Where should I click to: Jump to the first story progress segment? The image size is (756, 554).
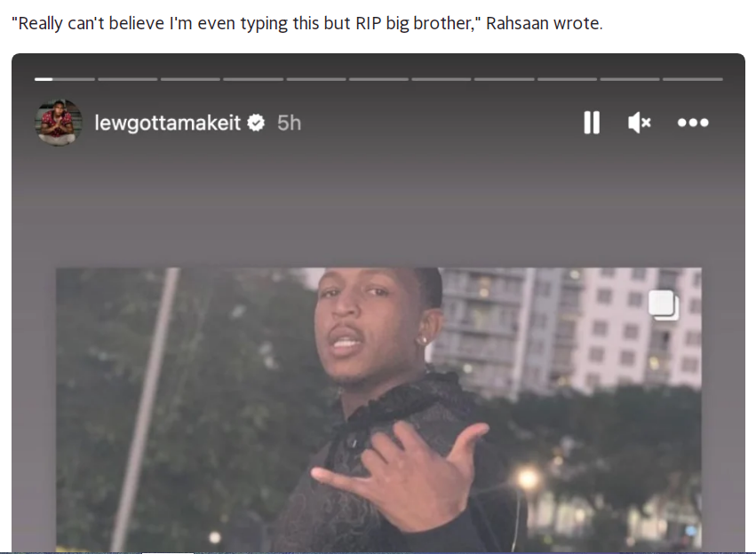65,79
